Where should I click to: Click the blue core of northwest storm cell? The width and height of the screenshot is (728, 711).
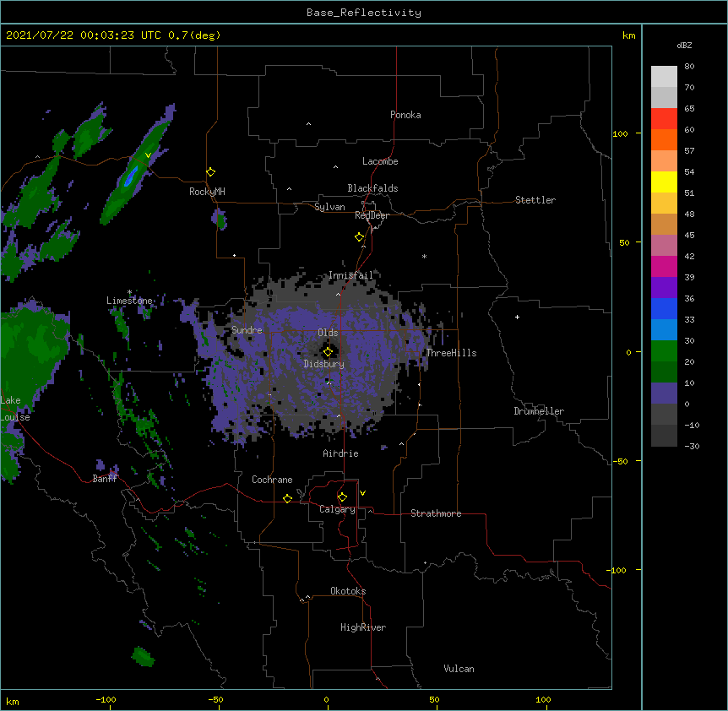(x=130, y=176)
